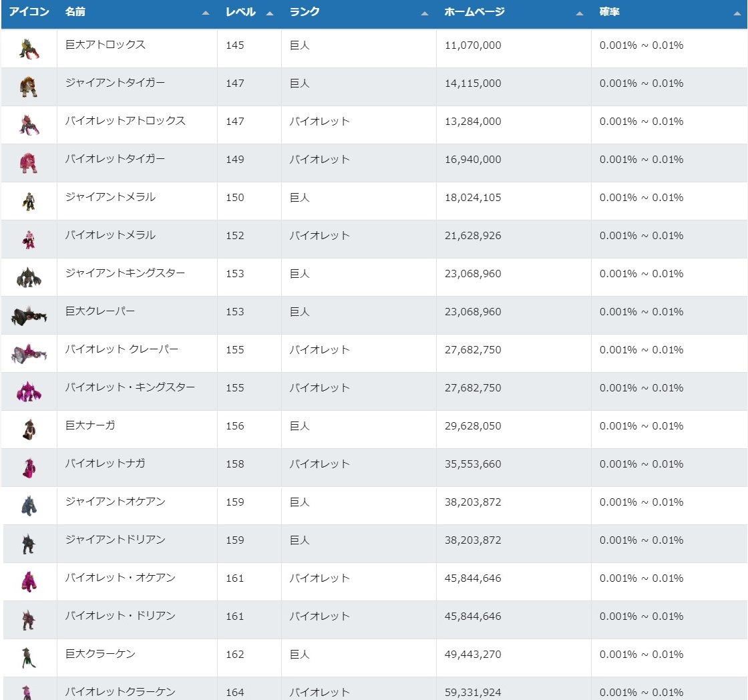Select the level cell 149
Image resolution: width=748 pixels, height=700 pixels.
point(235,160)
